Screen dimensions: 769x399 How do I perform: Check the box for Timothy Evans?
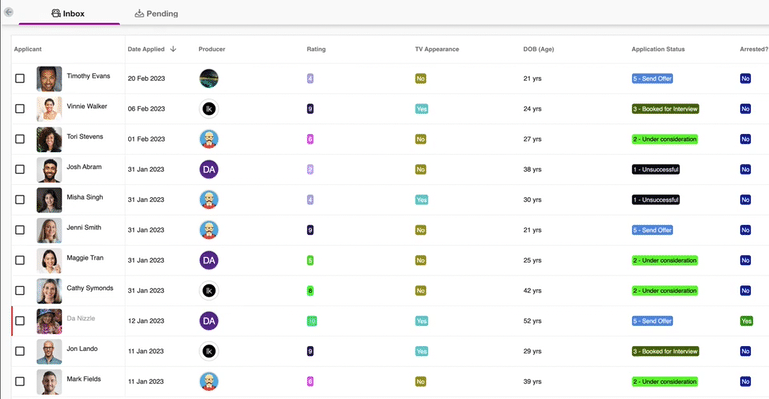click(x=20, y=78)
